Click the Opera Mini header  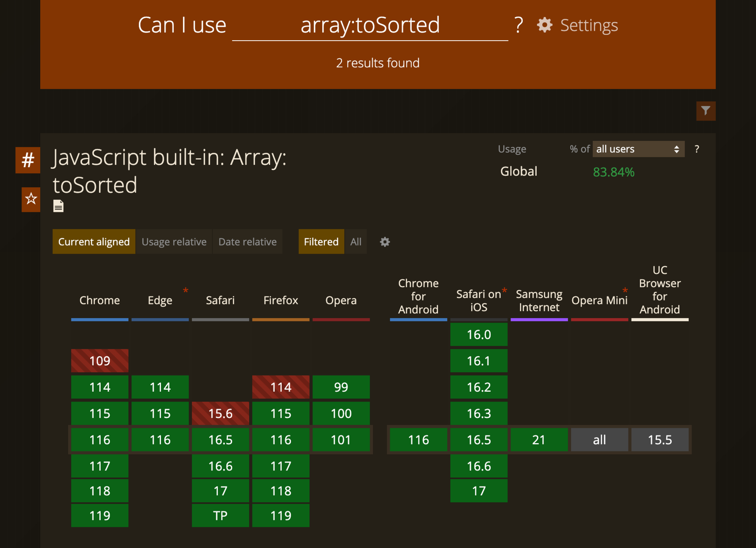click(599, 300)
